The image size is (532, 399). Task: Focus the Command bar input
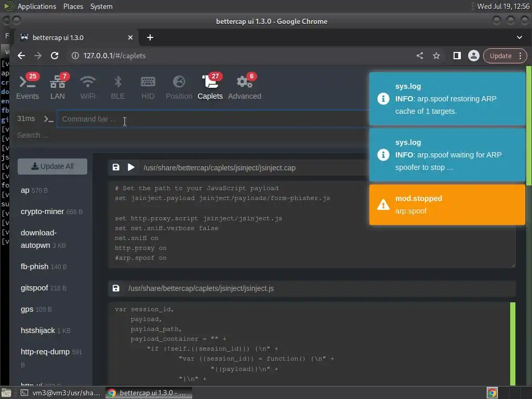(212, 119)
